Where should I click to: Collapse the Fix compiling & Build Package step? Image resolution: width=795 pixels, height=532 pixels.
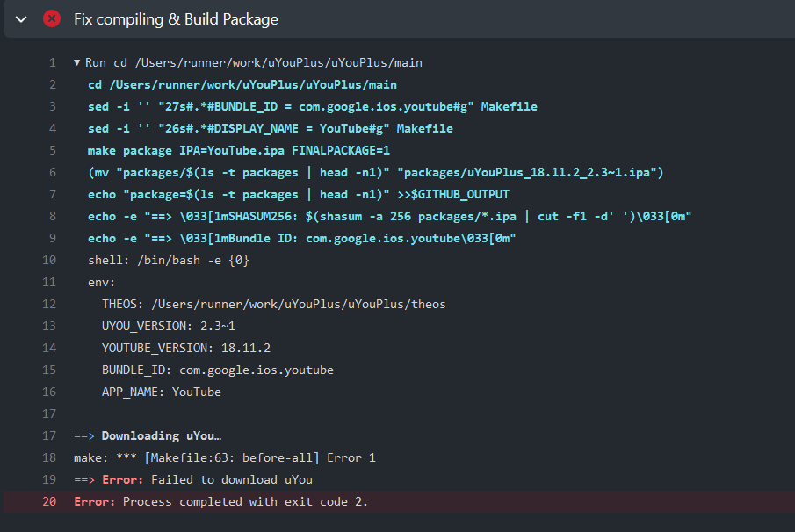click(x=20, y=18)
